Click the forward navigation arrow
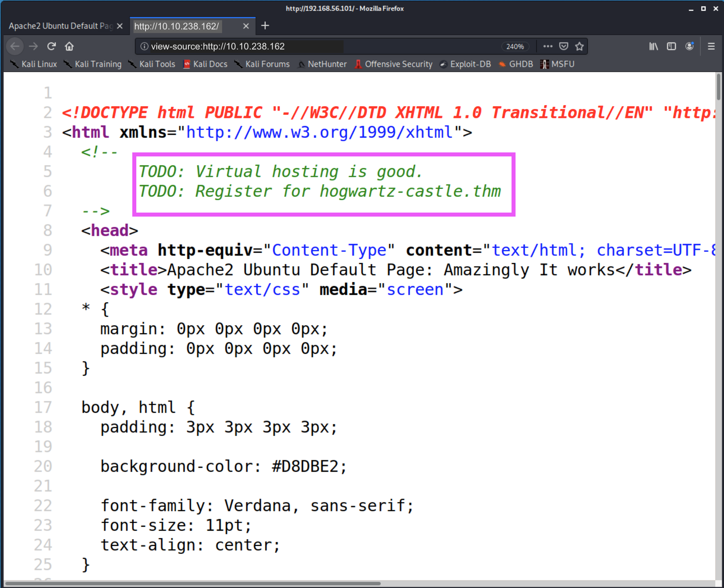This screenshot has width=724, height=588. (33, 47)
